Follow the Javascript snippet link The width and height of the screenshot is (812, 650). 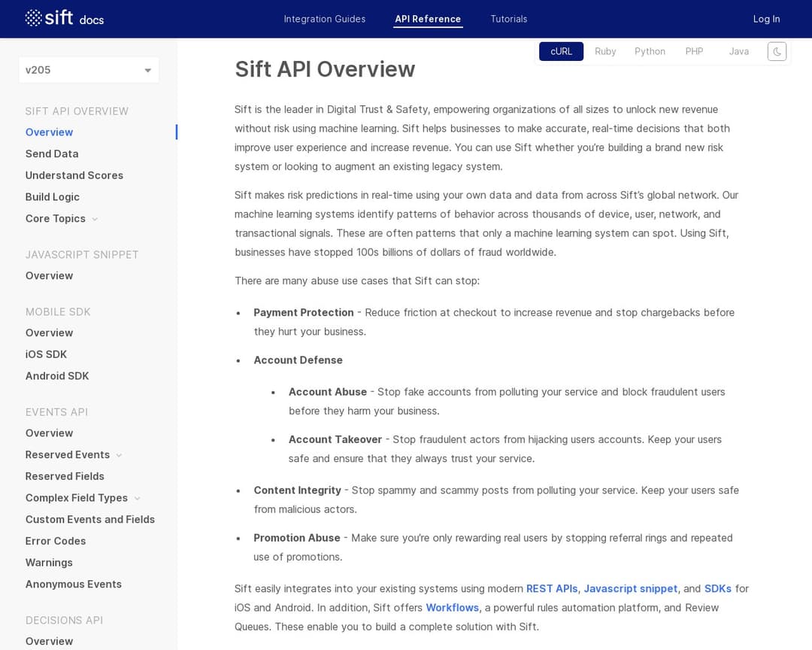[x=630, y=589]
